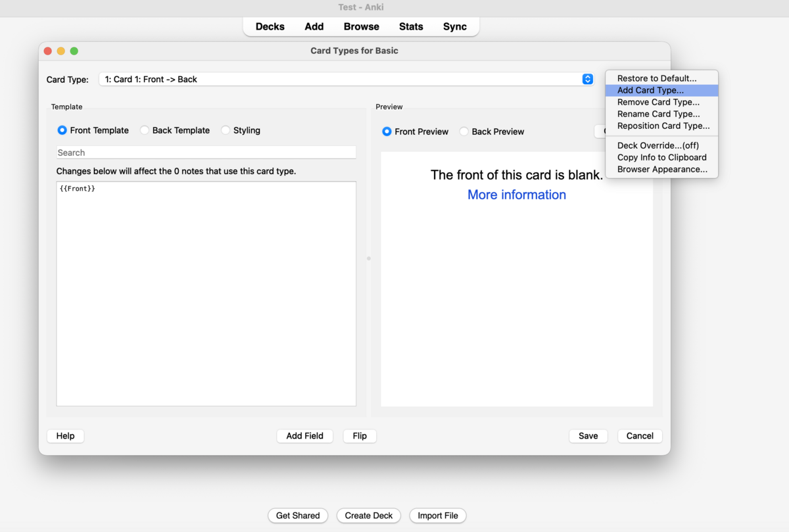Choose Remove Card Type... menu entry
789x532 pixels.
(x=661, y=102)
